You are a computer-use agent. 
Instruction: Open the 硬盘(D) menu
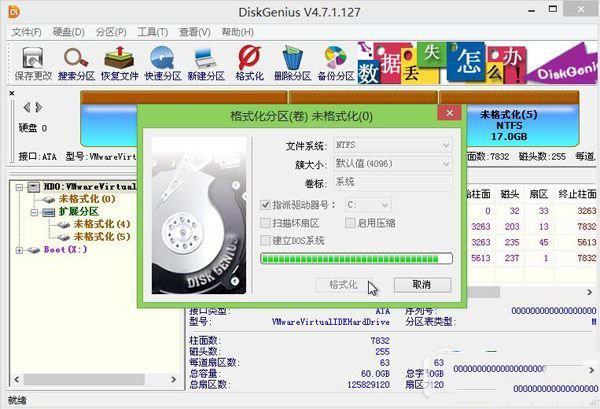tap(68, 32)
